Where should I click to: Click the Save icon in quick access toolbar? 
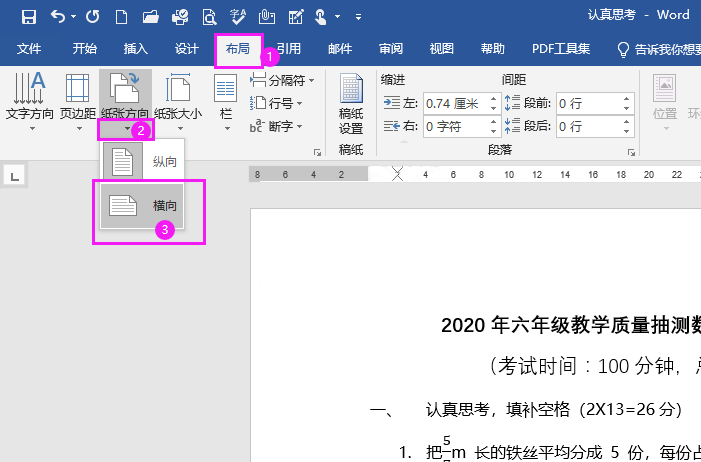coord(28,16)
